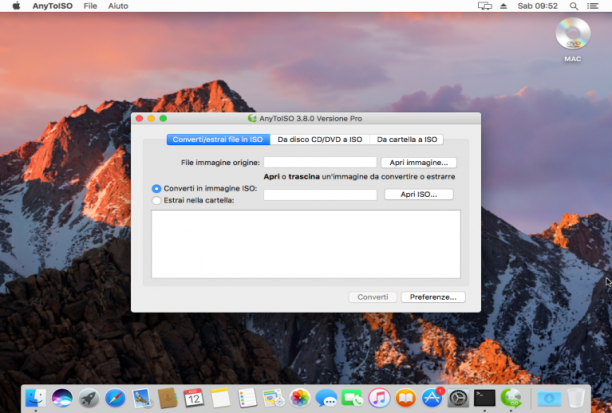Open Preferenze... button
The width and height of the screenshot is (612, 413).
(x=433, y=297)
